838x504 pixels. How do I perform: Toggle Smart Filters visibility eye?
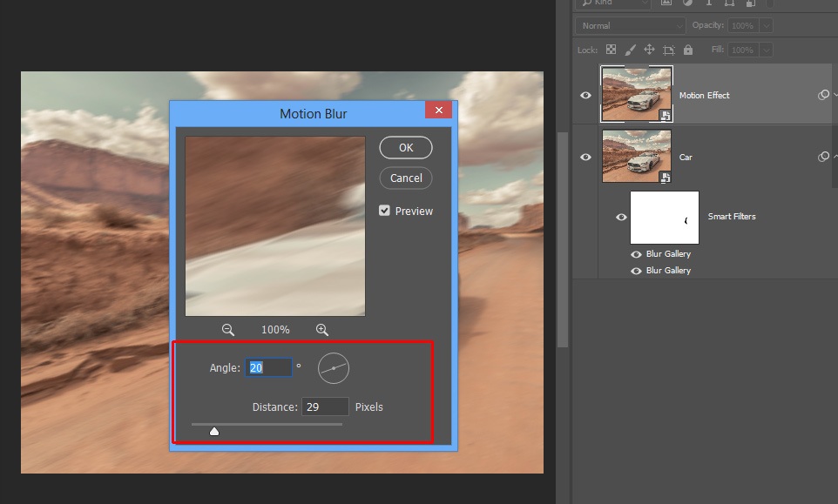point(621,217)
